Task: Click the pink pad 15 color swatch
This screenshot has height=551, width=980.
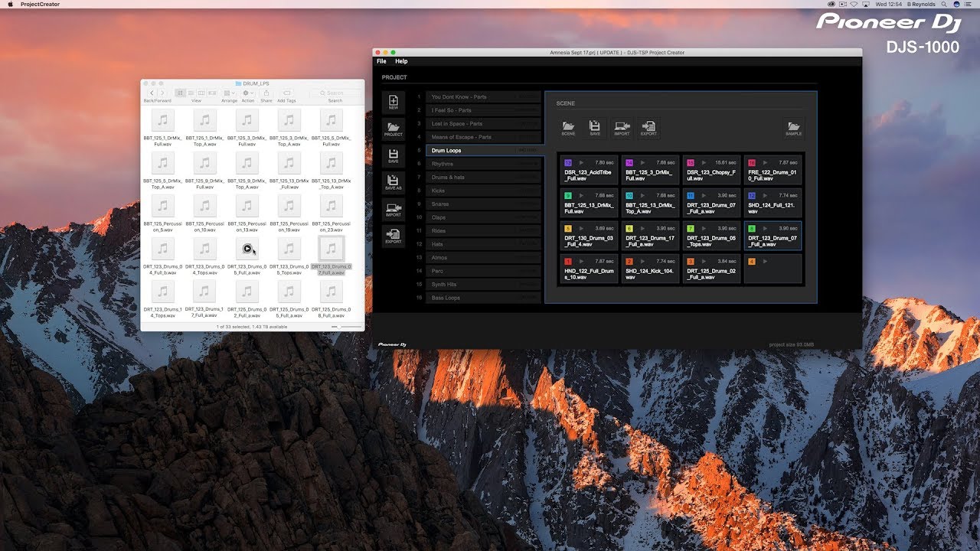Action: pos(691,163)
